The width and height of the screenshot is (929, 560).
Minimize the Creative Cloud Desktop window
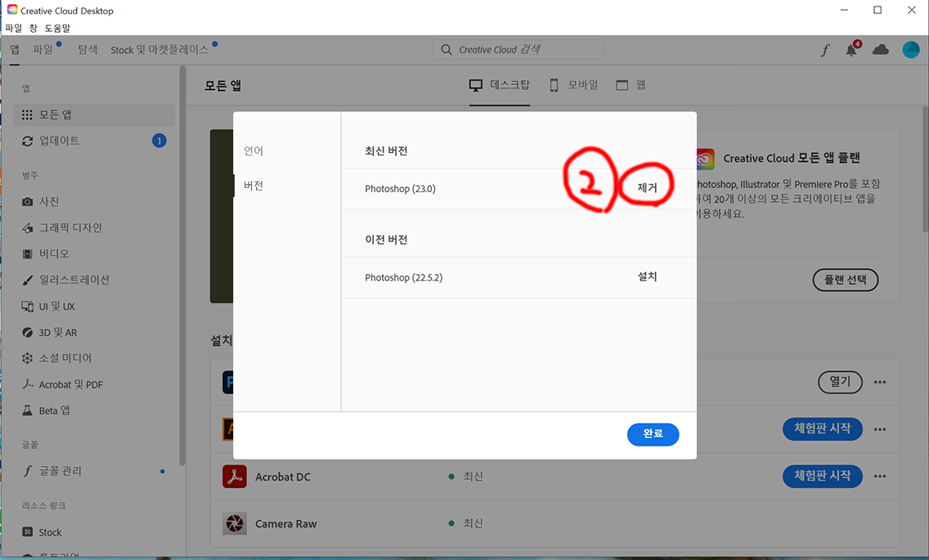tap(844, 10)
